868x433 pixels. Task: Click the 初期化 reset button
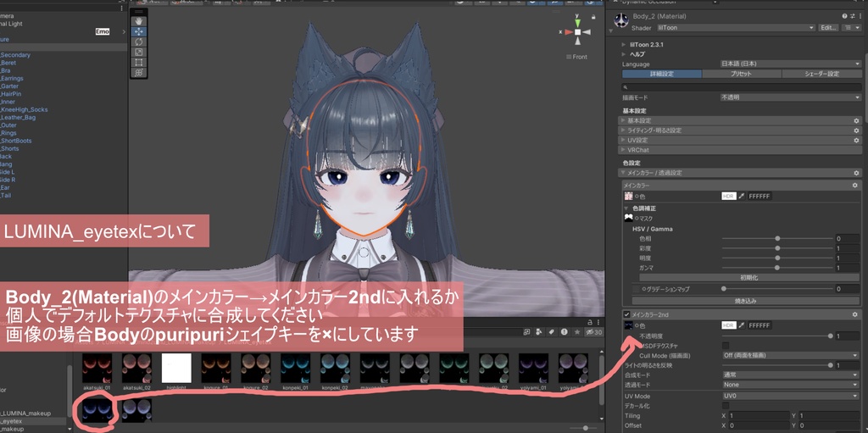coord(749,277)
